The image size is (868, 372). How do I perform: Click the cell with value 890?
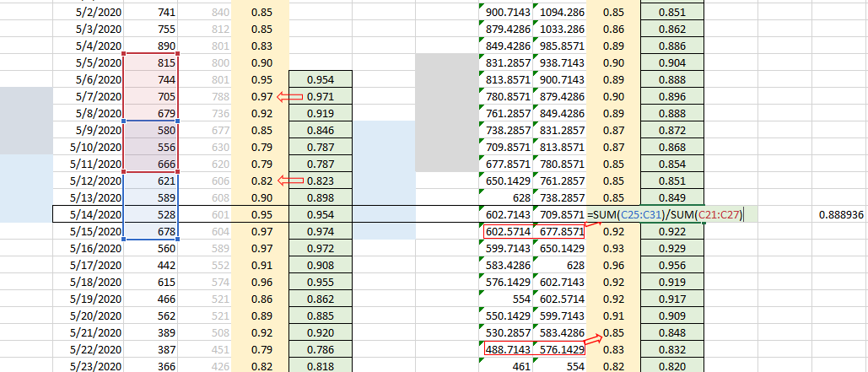pyautogui.click(x=150, y=46)
